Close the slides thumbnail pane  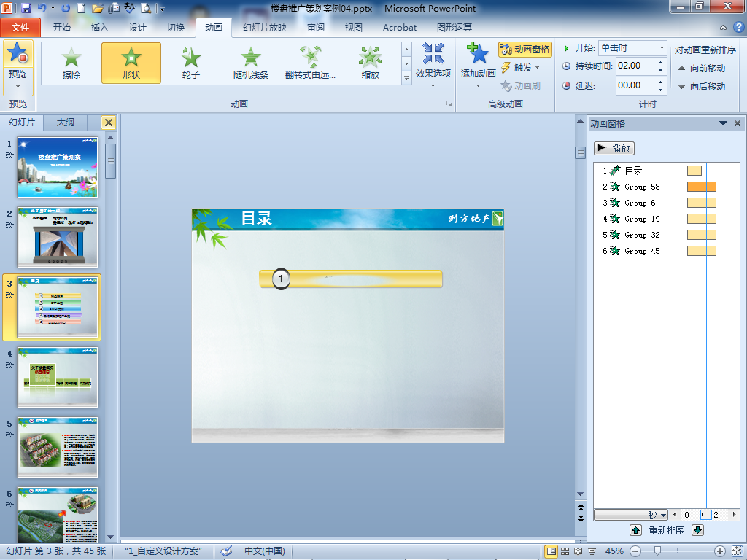[109, 122]
